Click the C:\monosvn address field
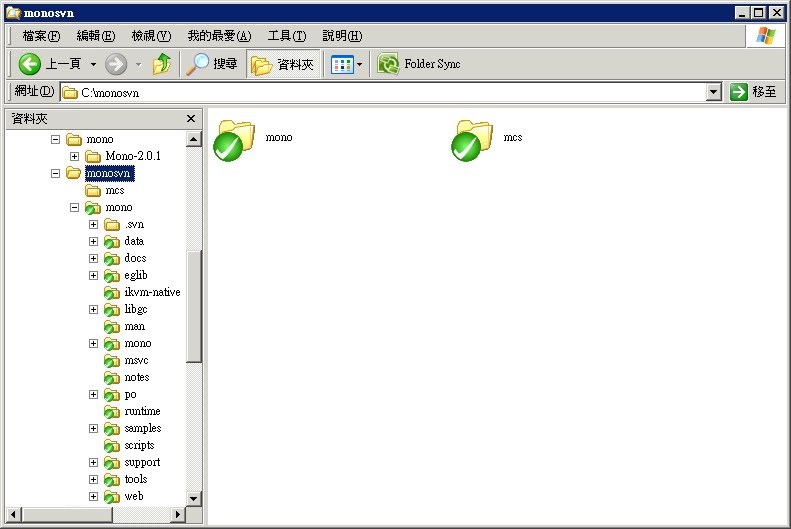This screenshot has height=529, width=791. click(384, 93)
